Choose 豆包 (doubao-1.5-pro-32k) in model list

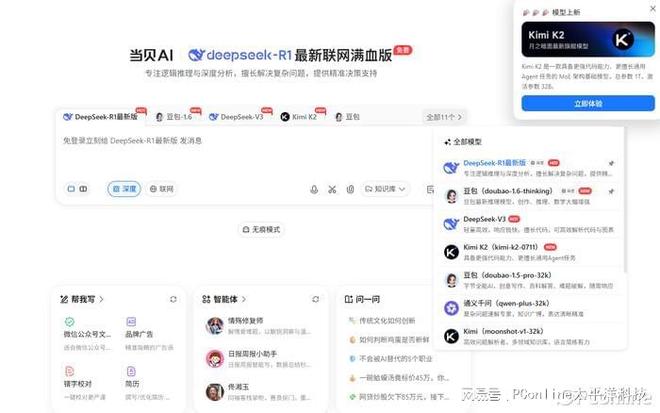coord(529,280)
